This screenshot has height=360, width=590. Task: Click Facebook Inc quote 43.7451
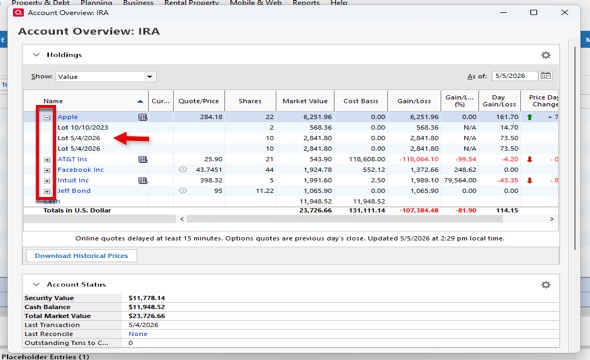point(209,170)
